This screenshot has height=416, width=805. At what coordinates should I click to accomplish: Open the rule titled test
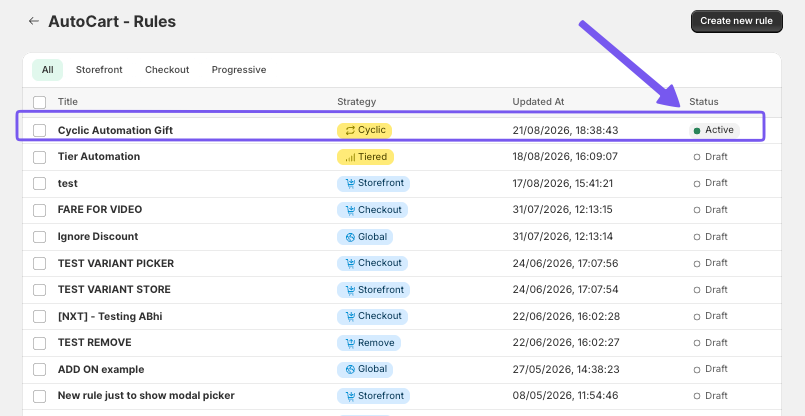coord(68,183)
